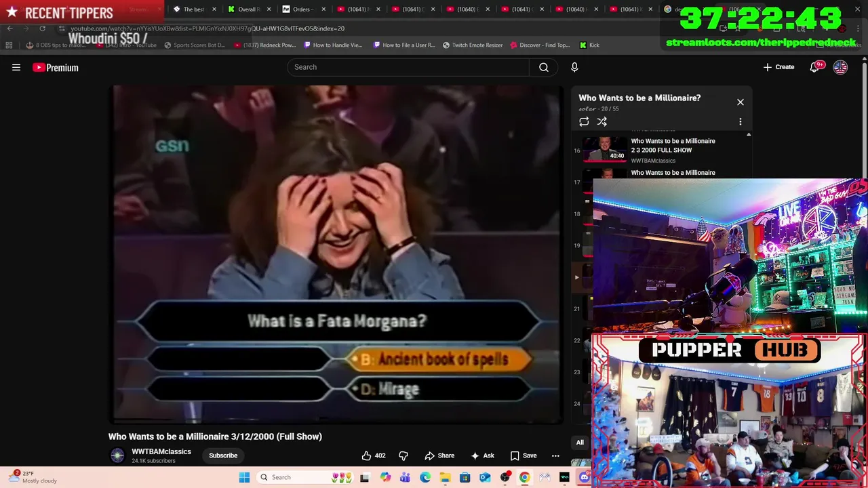
Task: Open Outlook from taskbar
Action: (x=485, y=477)
